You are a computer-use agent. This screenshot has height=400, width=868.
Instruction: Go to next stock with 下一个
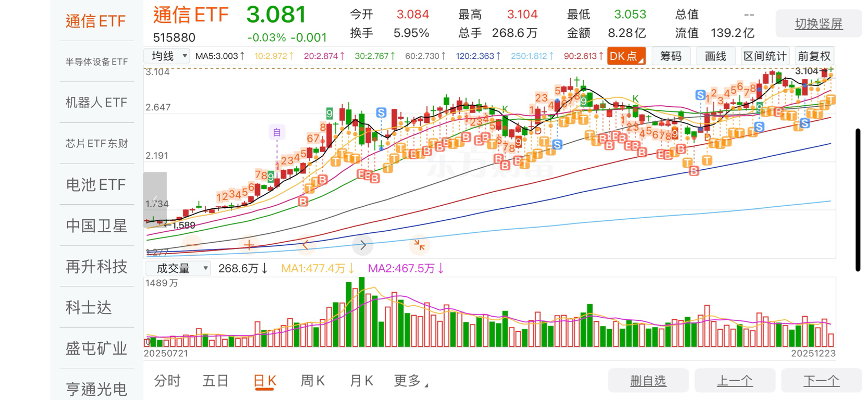point(821,381)
